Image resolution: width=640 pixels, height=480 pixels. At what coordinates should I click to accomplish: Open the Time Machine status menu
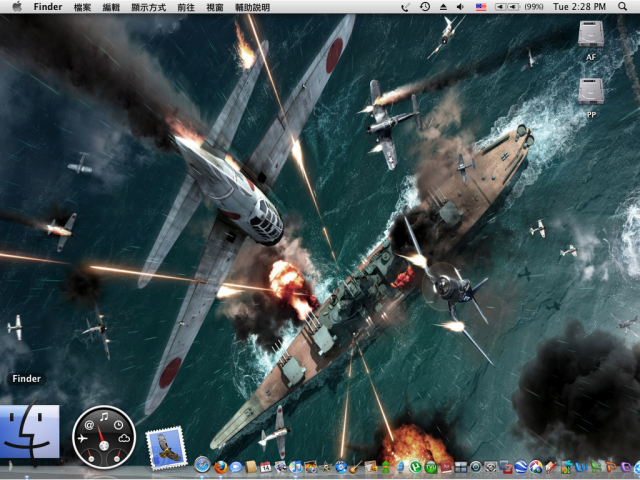[x=425, y=7]
